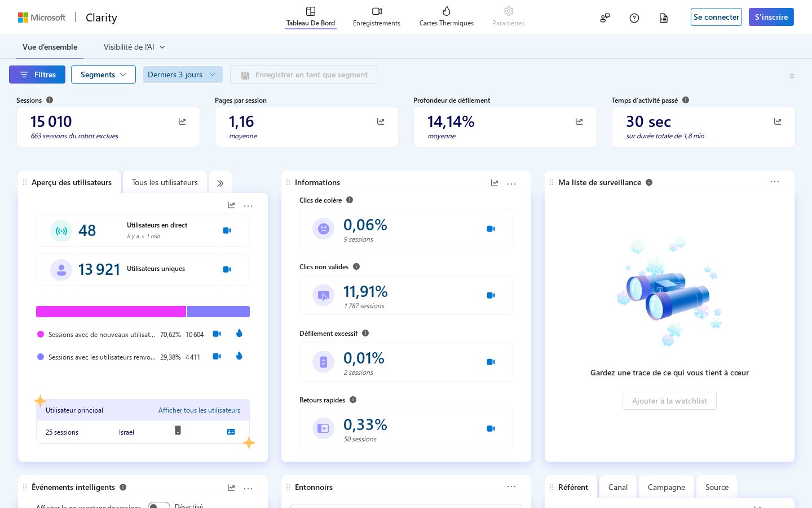Open heatmap for returning users sessions
Viewport: 812px width, 508px height.
239,356
